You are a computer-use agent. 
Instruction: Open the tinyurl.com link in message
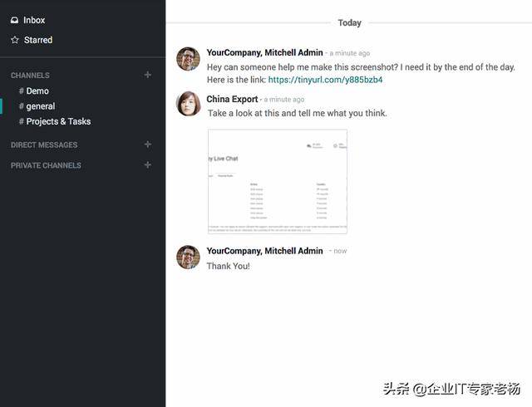325,80
